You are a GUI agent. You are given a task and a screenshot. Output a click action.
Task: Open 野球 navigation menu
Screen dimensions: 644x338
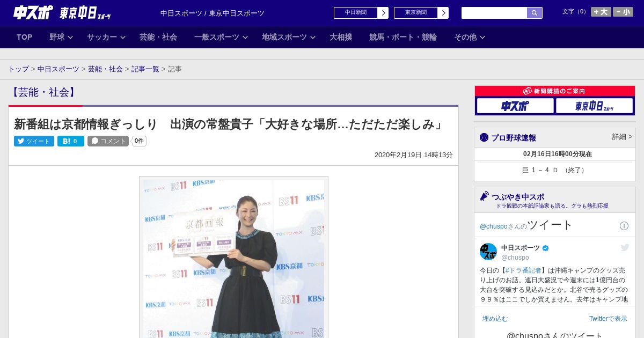click(57, 37)
